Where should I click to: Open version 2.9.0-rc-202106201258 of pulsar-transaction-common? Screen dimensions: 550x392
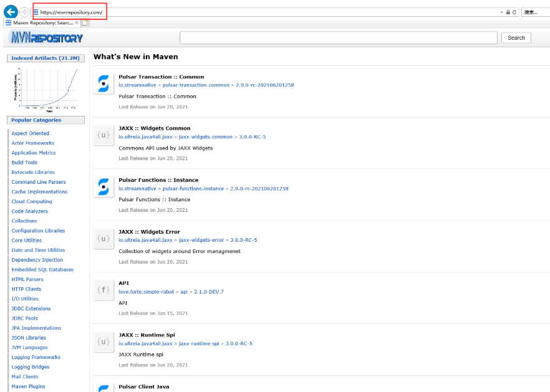(x=265, y=85)
